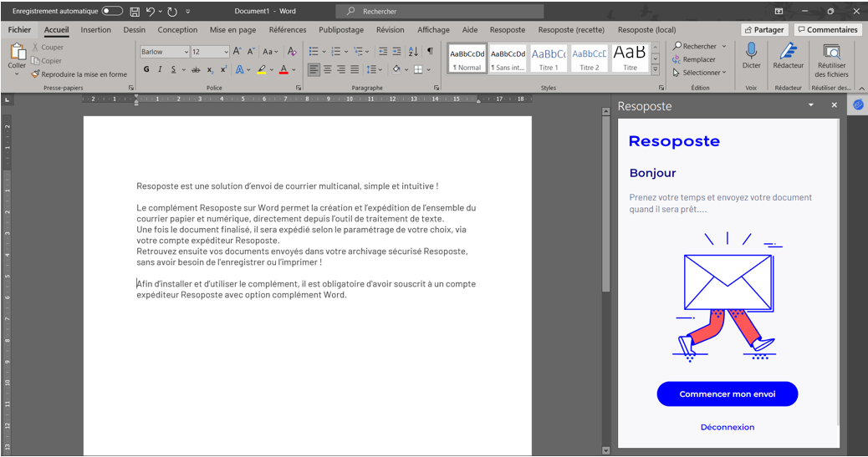Viewport: 868px width, 457px height.
Task: Open font size 12 dropdown
Action: click(227, 52)
